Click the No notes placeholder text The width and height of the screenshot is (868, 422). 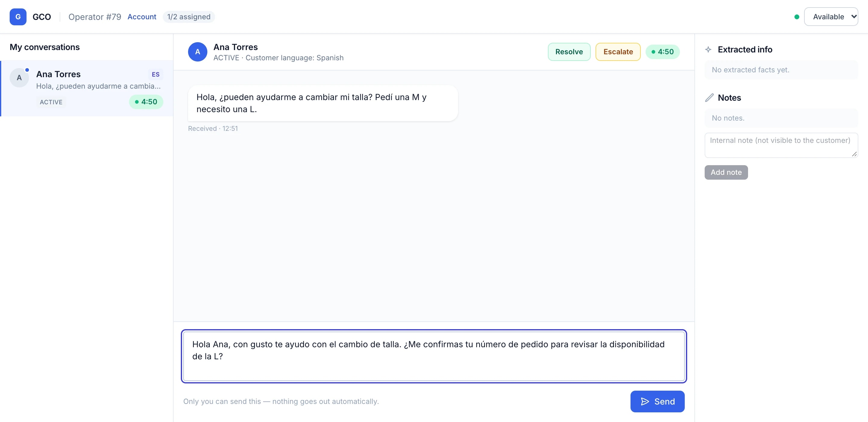(x=728, y=118)
